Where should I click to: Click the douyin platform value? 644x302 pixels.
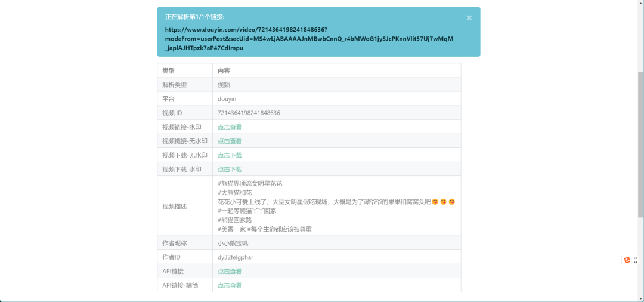[227, 99]
